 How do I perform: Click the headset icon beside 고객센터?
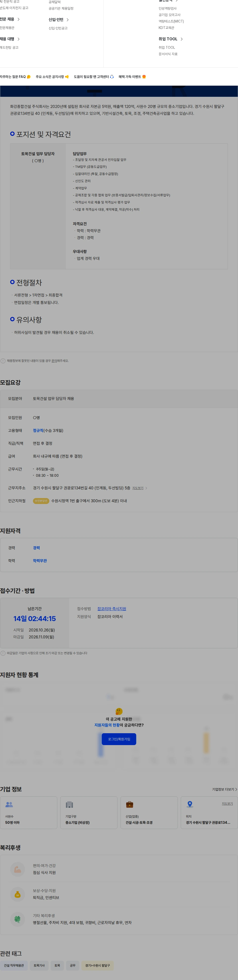coord(112,77)
